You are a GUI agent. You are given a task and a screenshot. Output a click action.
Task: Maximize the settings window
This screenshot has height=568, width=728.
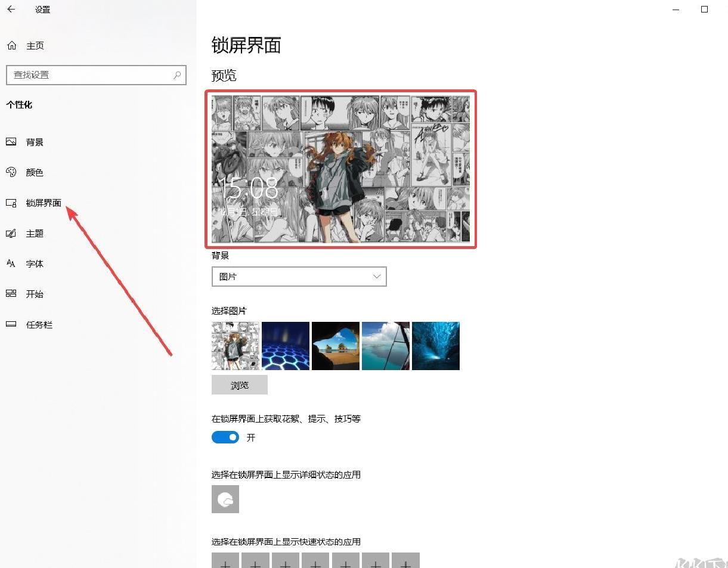[704, 10]
